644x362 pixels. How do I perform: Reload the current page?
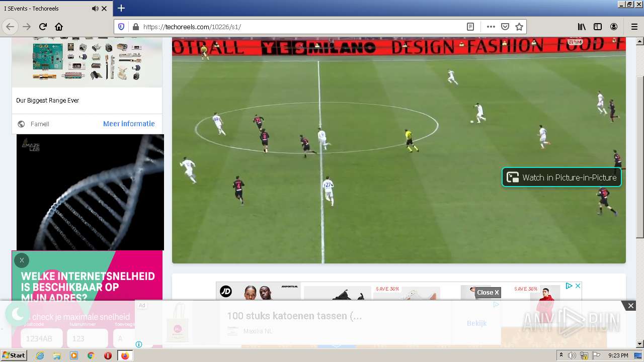(x=43, y=27)
